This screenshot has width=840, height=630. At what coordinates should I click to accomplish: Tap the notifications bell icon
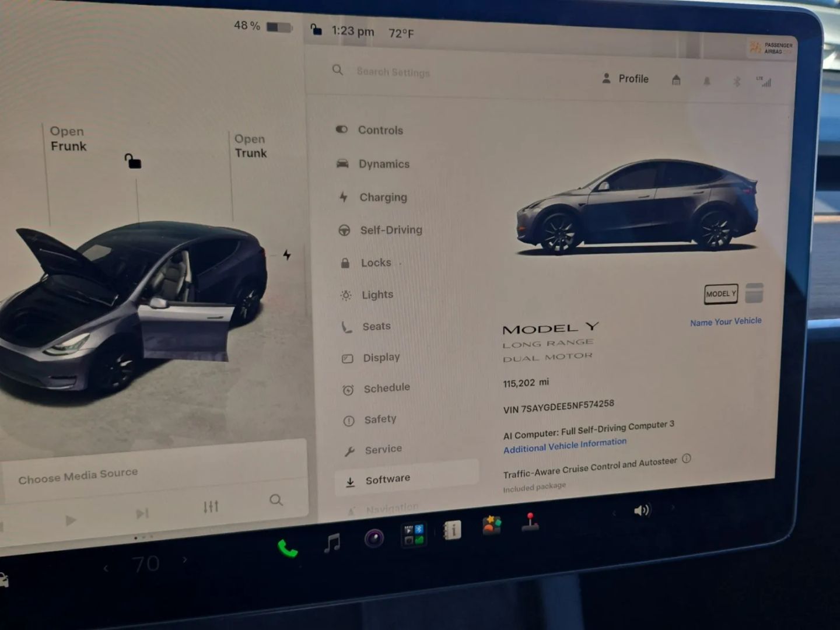point(706,81)
